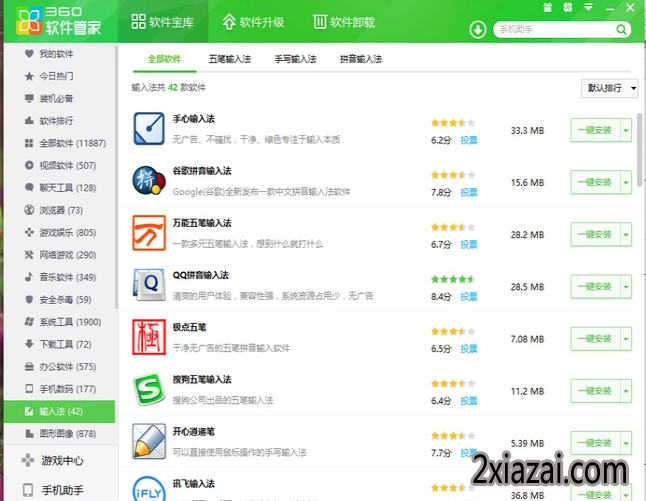Click the star rating of 谷歌拼音输入法
This screenshot has height=501, width=646.
(x=453, y=175)
